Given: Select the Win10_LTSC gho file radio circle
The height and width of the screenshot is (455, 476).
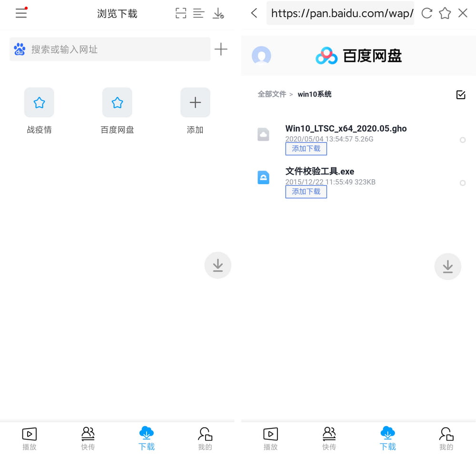Looking at the screenshot, I should [x=462, y=140].
